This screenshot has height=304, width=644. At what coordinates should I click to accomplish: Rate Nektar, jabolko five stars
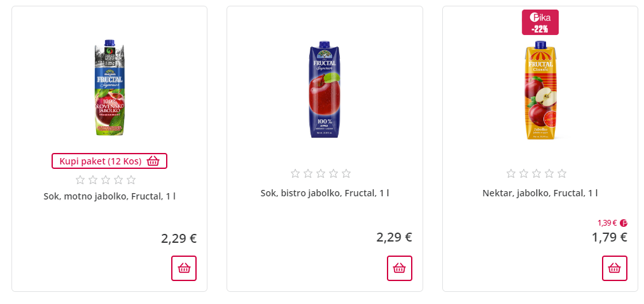pyautogui.click(x=562, y=173)
